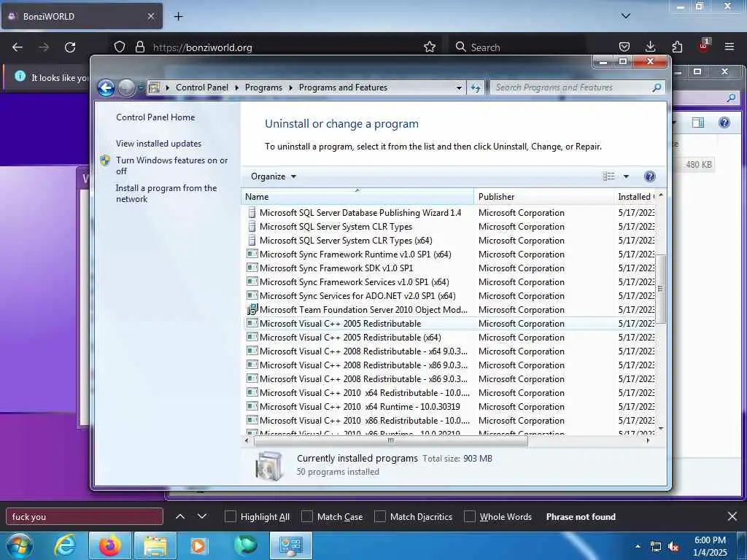Tick the Match Diacritics checkbox
The width and height of the screenshot is (747, 560).
coord(379,517)
